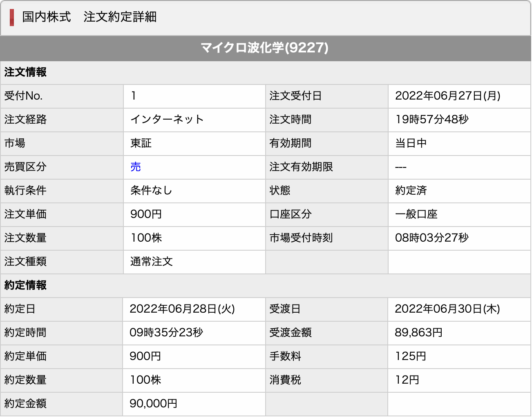Click the 注文受付日 label
The image size is (532, 418).
pos(295,96)
